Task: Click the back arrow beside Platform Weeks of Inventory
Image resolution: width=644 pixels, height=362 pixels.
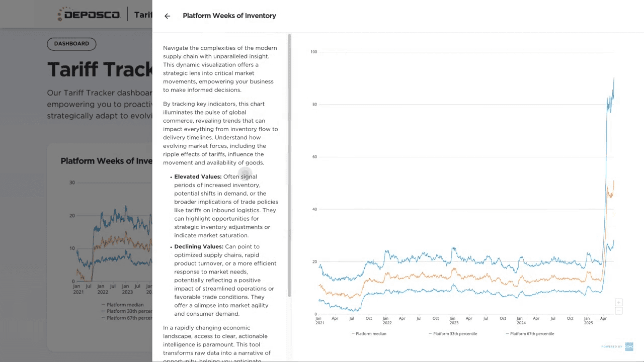Action: 168,16
